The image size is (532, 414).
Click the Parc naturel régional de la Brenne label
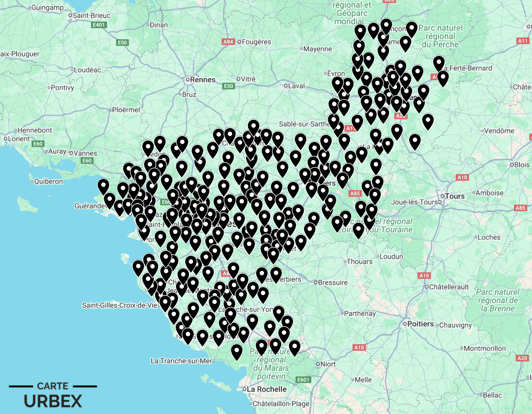click(x=498, y=300)
